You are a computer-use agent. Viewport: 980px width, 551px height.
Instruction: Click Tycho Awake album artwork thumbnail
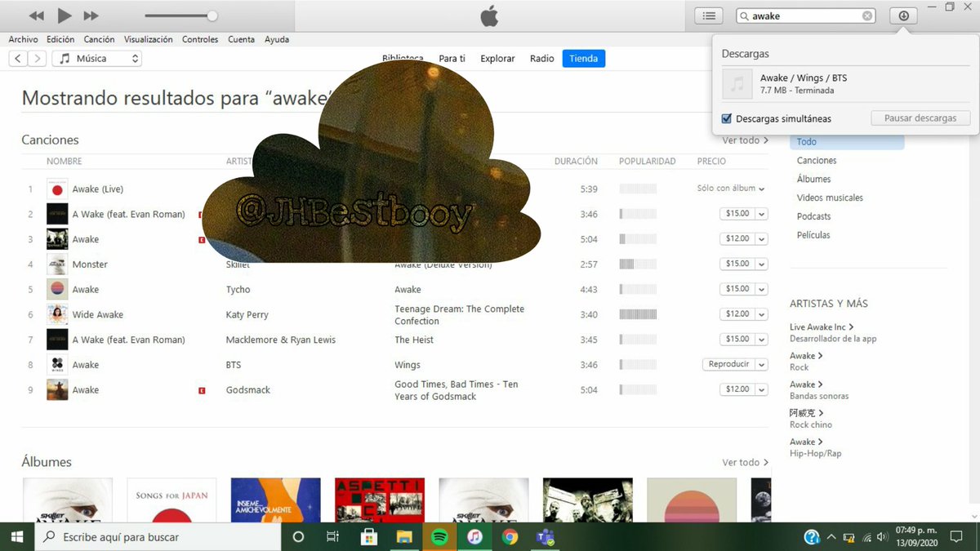pyautogui.click(x=57, y=290)
